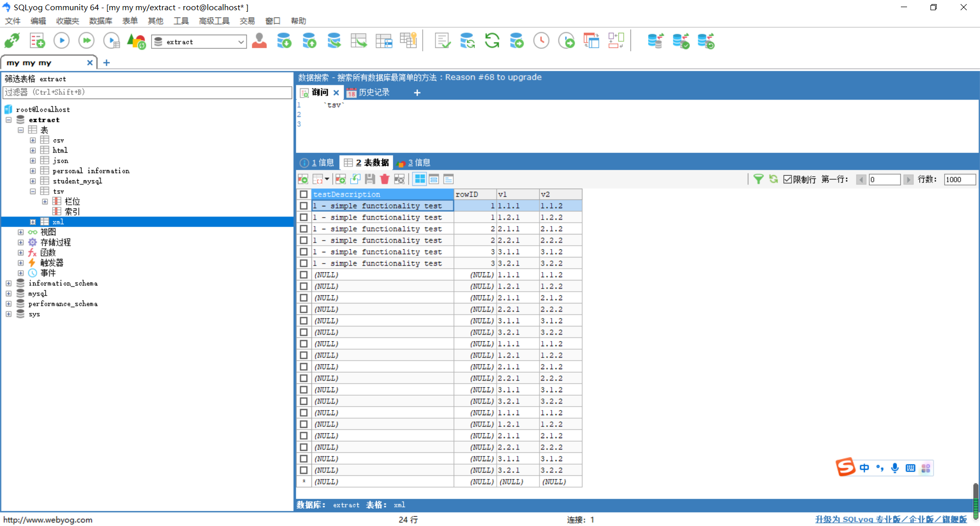Click the Sogou input method logo
980x526 pixels.
pos(846,467)
